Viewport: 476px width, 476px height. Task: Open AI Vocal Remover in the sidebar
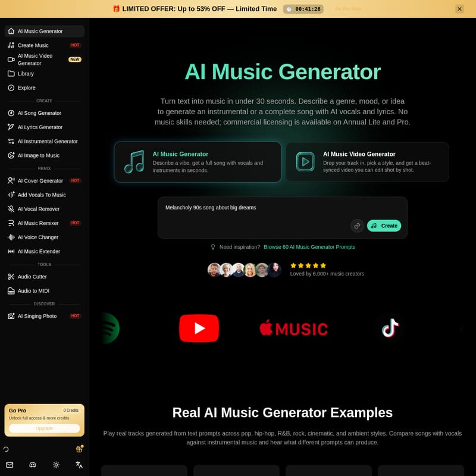(x=44, y=209)
